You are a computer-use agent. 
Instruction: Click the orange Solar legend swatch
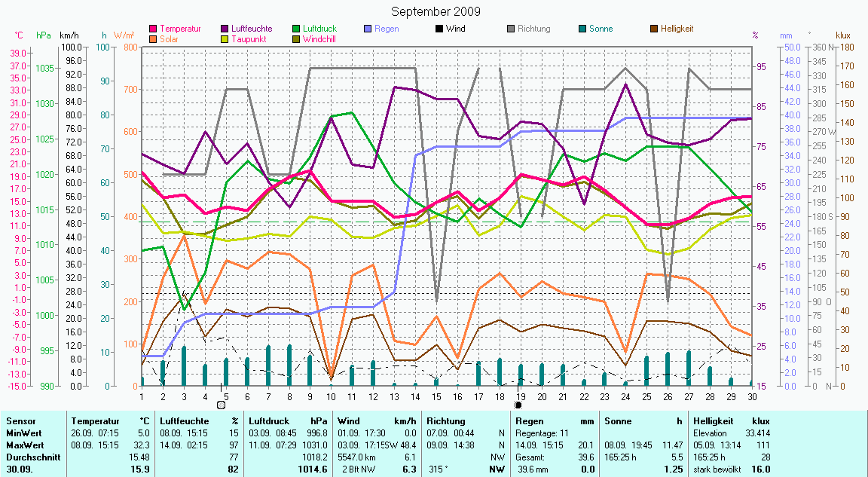(x=154, y=38)
